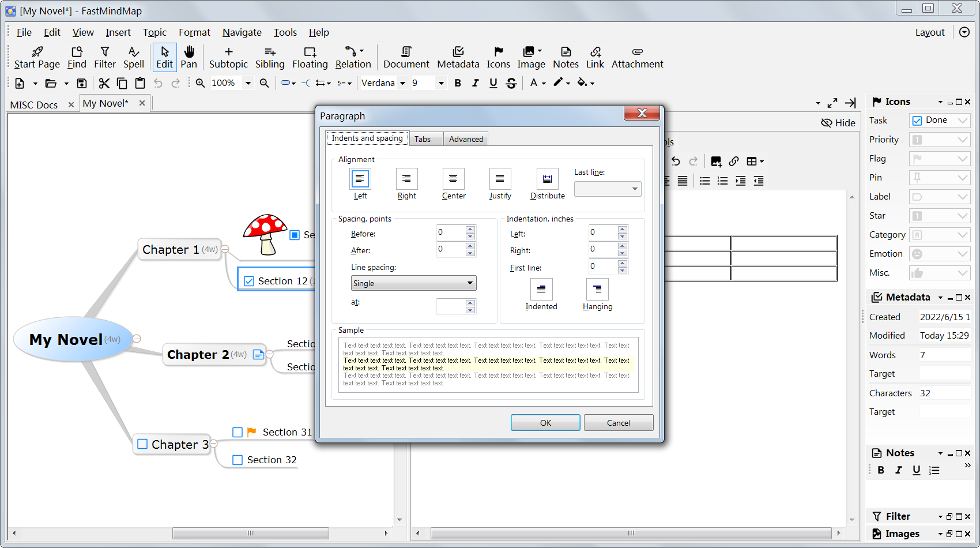This screenshot has height=548, width=980.
Task: Open the Notes toolbar button
Action: pos(566,58)
